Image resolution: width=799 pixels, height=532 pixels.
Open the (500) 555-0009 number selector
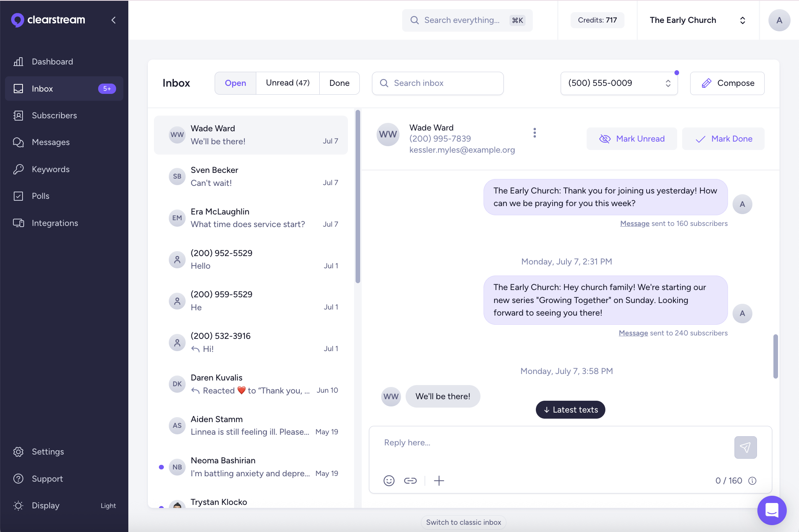pyautogui.click(x=619, y=83)
